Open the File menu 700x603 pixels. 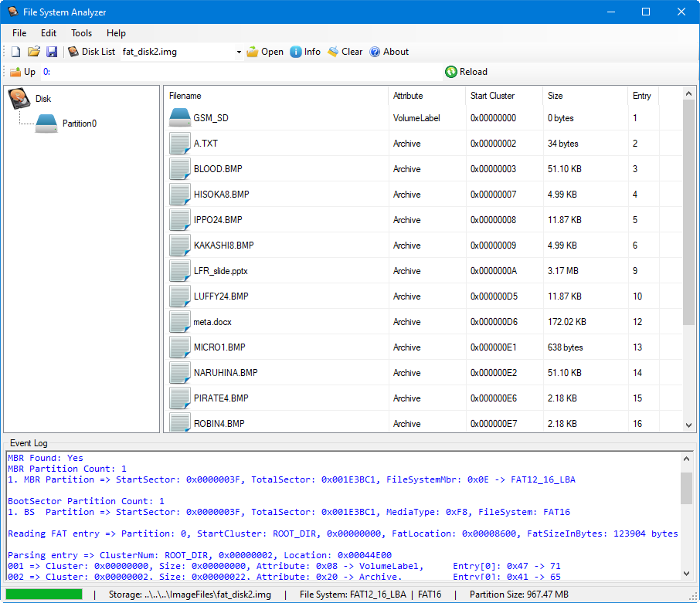pyautogui.click(x=19, y=33)
